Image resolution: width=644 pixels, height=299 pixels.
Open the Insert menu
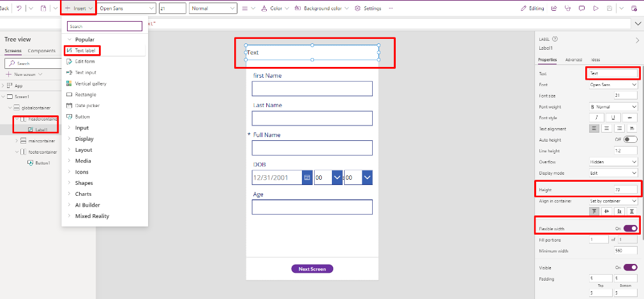[79, 8]
